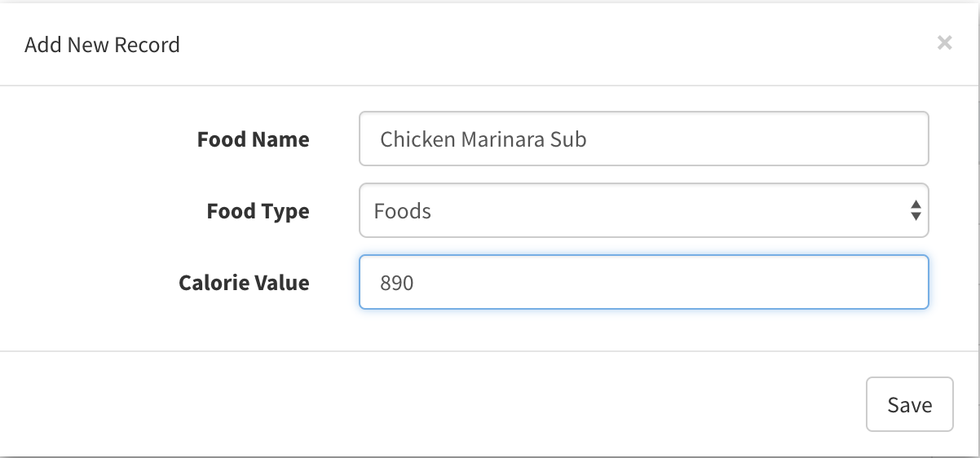Click the Chicken Marinara Sub text
The width and height of the screenshot is (980, 458).
click(483, 139)
